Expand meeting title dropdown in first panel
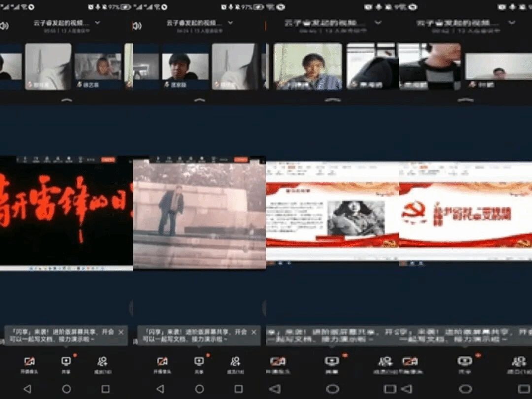 pos(97,23)
